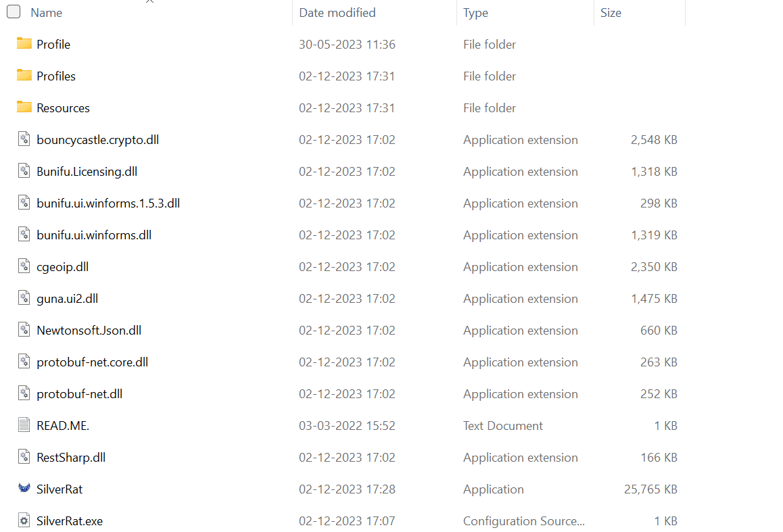Sort by the Type column header
Image resolution: width=783 pixels, height=532 pixels.
tap(475, 12)
